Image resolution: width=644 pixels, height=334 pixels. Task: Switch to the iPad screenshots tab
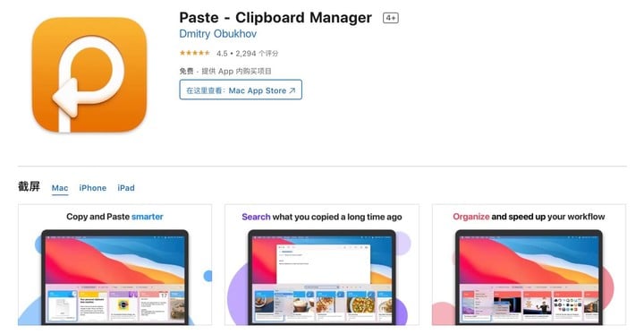pos(126,188)
